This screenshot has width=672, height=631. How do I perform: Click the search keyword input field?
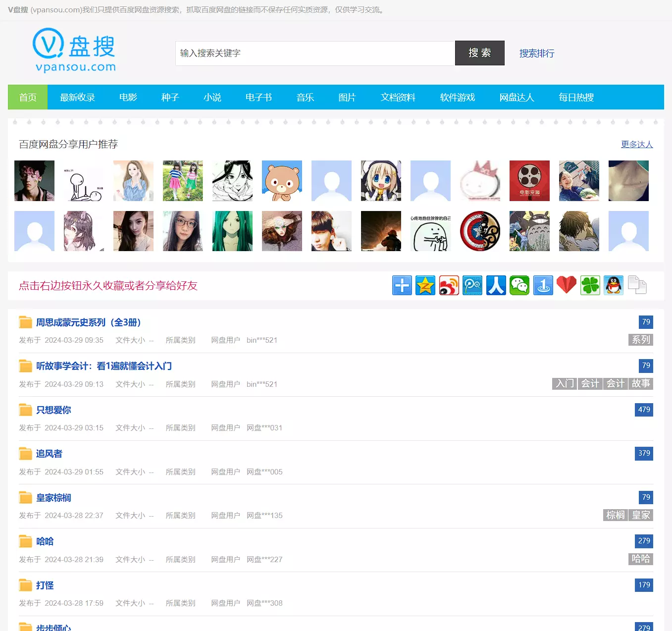(x=315, y=53)
